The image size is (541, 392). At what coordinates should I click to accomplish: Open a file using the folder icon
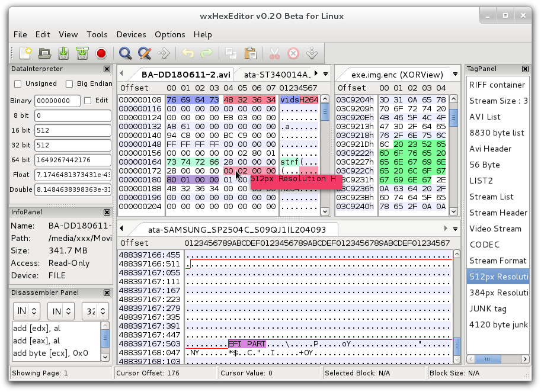pyautogui.click(x=44, y=53)
